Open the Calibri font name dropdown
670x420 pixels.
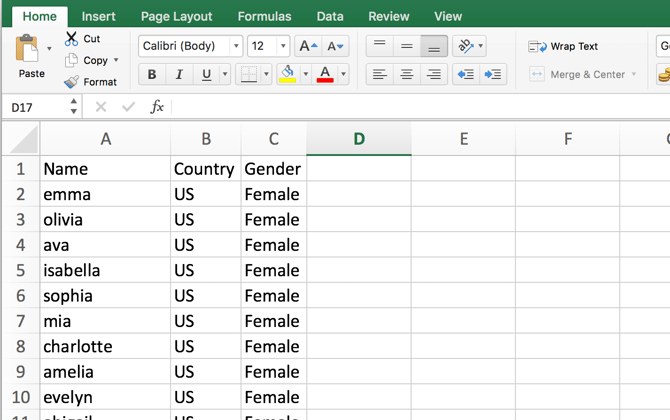tap(236, 46)
